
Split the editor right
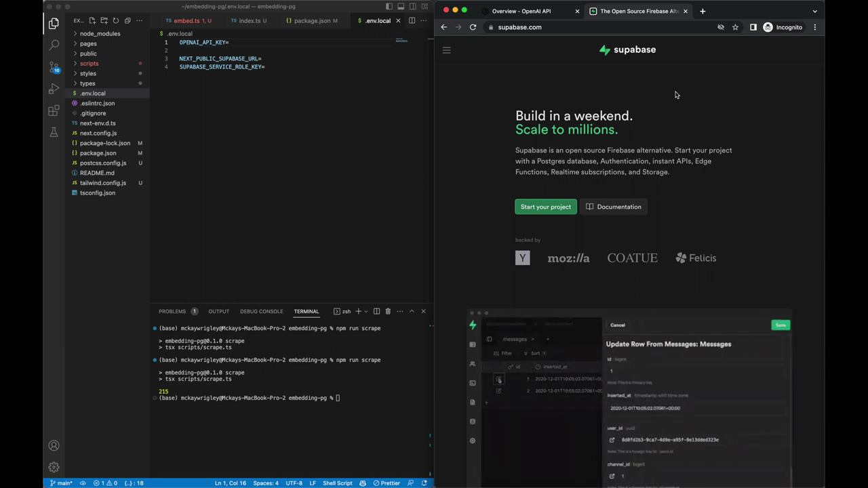point(412,21)
